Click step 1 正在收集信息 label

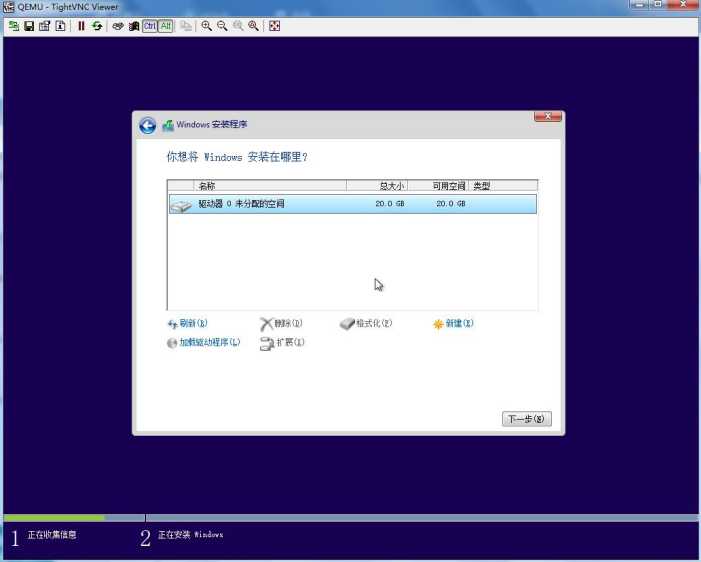pyautogui.click(x=52, y=535)
